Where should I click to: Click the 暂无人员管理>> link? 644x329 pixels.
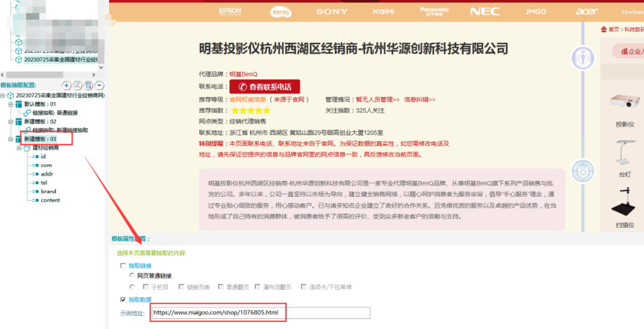point(377,100)
